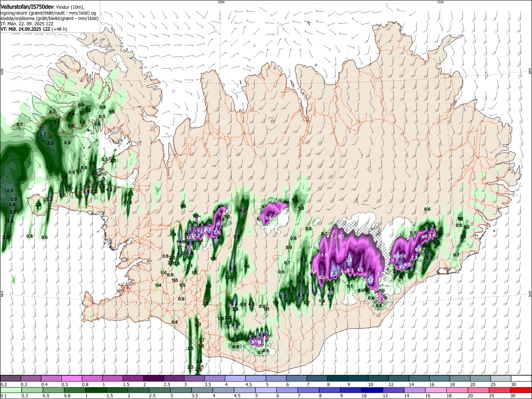Click the 0.2 label under the upper legend

[x=3, y=384]
